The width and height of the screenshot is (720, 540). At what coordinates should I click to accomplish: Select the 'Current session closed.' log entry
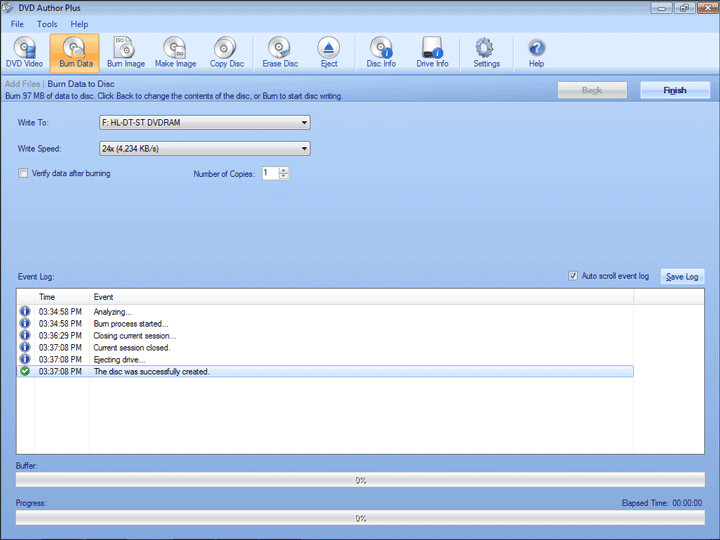[325, 348]
